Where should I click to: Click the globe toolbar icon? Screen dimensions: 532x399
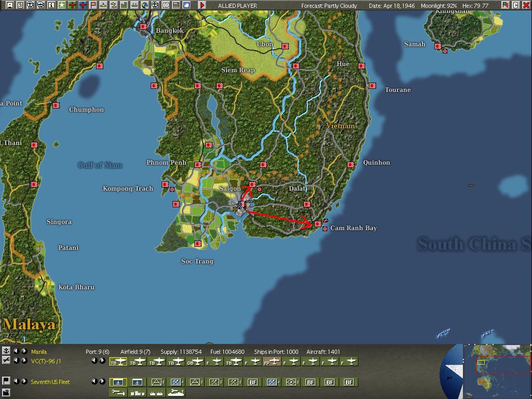point(145,5)
